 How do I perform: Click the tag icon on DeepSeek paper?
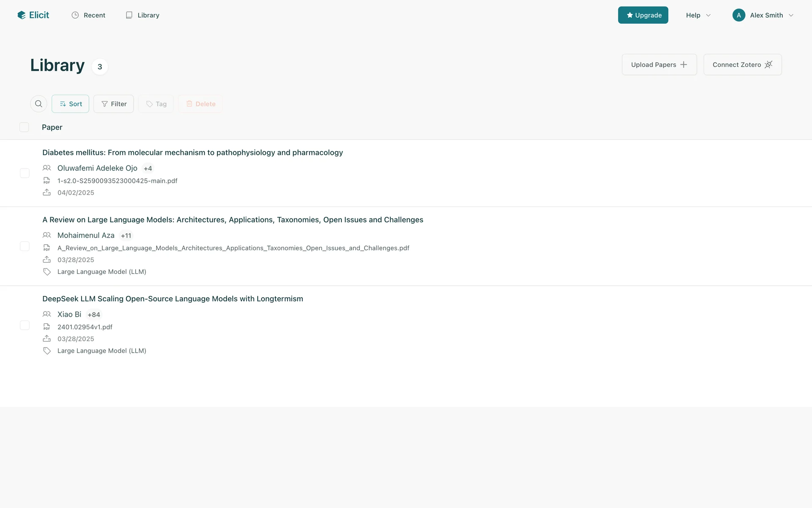point(47,351)
